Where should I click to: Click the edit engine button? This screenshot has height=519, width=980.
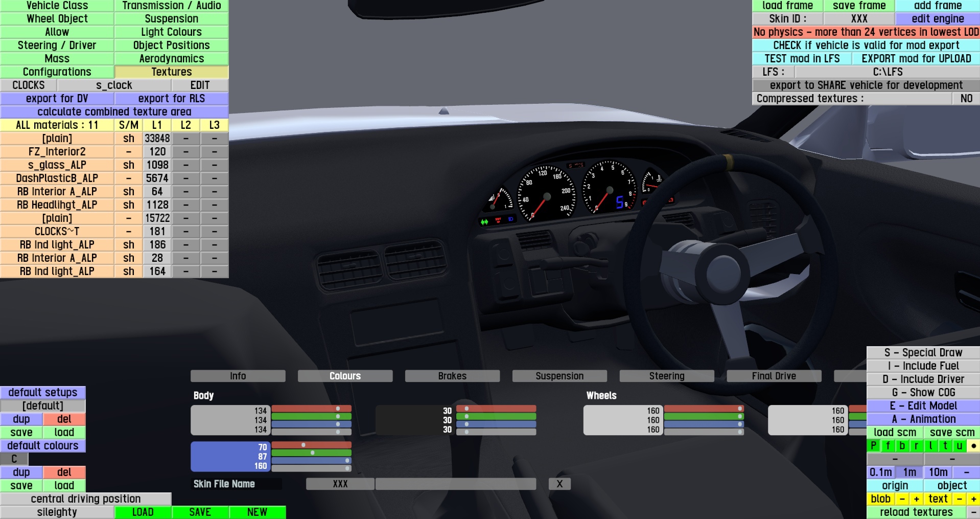pos(938,18)
